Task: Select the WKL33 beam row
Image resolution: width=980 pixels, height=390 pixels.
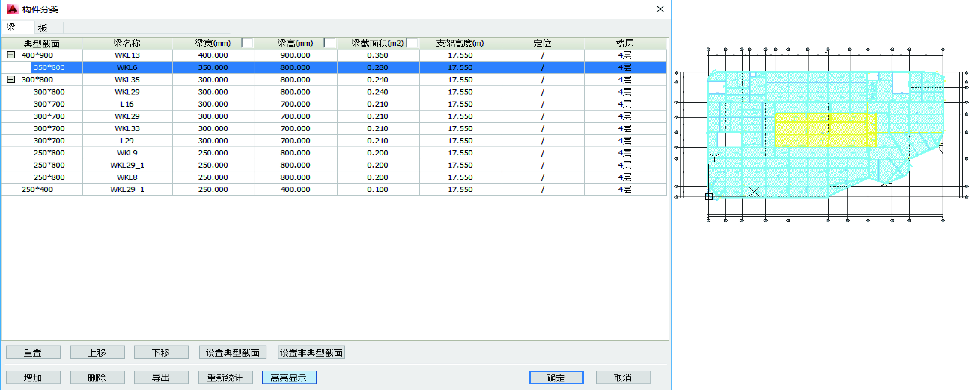Action: pos(334,128)
